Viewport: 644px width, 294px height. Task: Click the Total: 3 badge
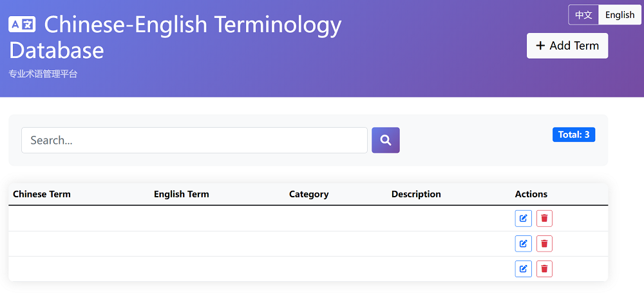point(573,135)
